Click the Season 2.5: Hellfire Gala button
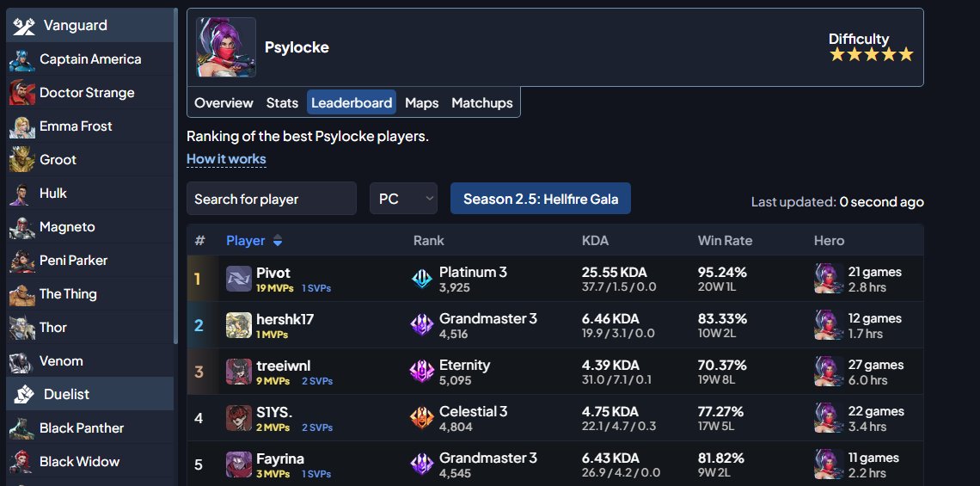The image size is (980, 486). (541, 199)
